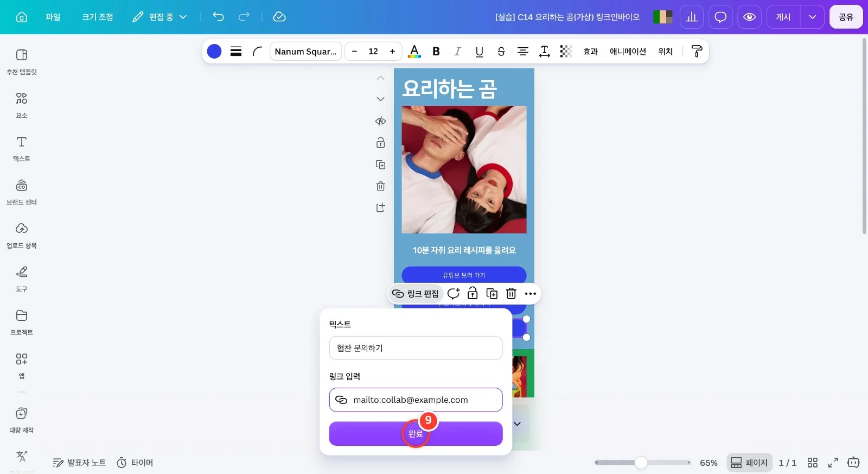Open the 브랜드 센터 panel
The height and width of the screenshot is (474, 868).
[22, 192]
